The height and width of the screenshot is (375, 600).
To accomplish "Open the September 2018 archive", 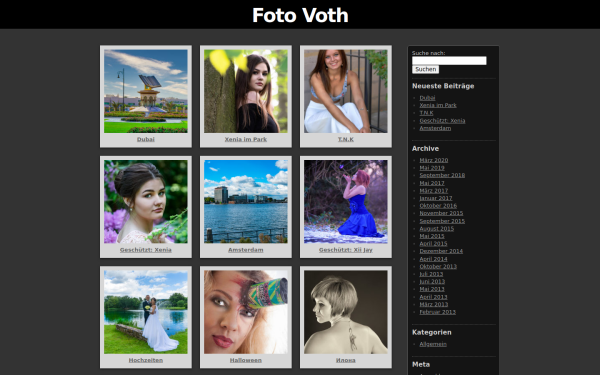I will (442, 175).
